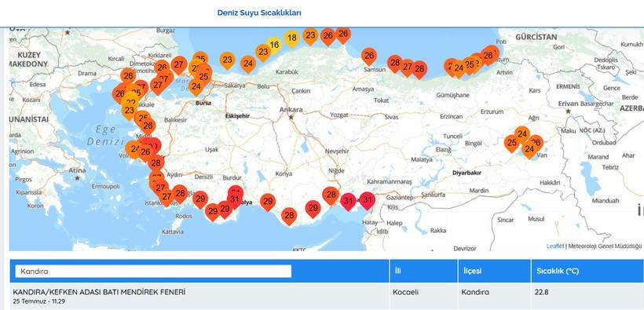Click the Deniz Suyu Sıcaklıkları title
Image resolution: width=644 pixels, height=310 pixels.
[259, 13]
